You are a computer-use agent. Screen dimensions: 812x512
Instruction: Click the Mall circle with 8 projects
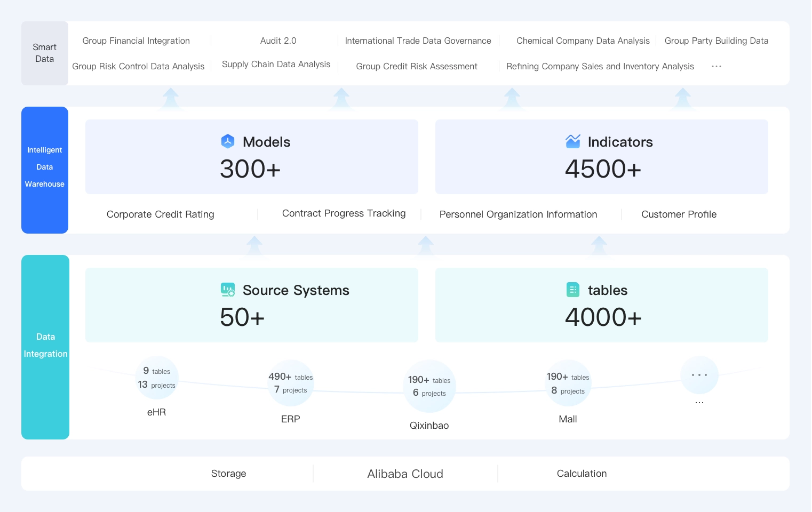click(568, 383)
